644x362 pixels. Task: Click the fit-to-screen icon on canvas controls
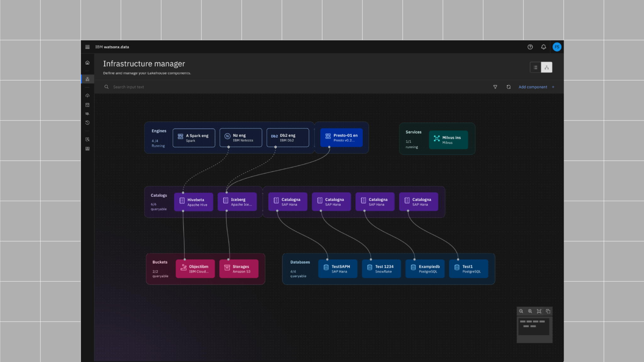click(x=539, y=311)
